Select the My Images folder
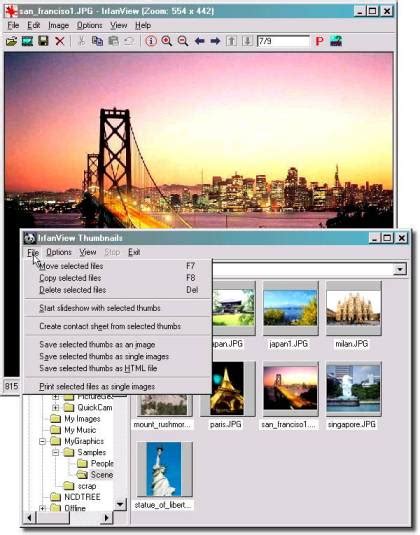Viewport: 420px width, 535px height. [x=82, y=419]
